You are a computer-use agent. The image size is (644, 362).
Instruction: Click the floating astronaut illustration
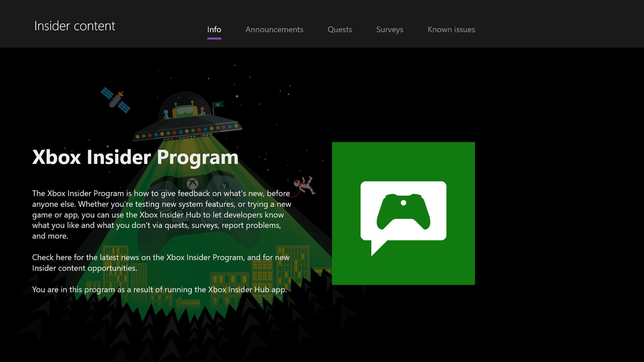(305, 184)
